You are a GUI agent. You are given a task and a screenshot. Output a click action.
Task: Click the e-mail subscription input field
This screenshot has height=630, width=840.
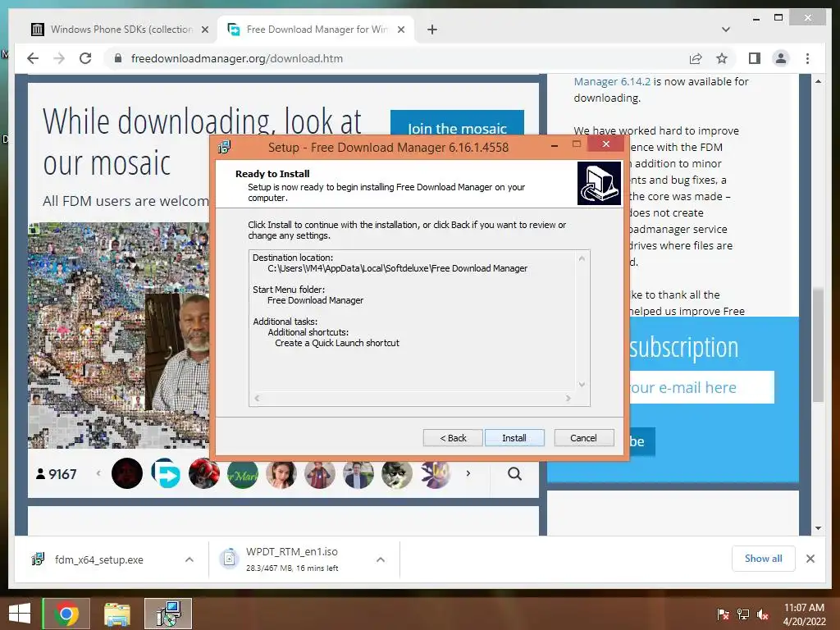tap(702, 387)
